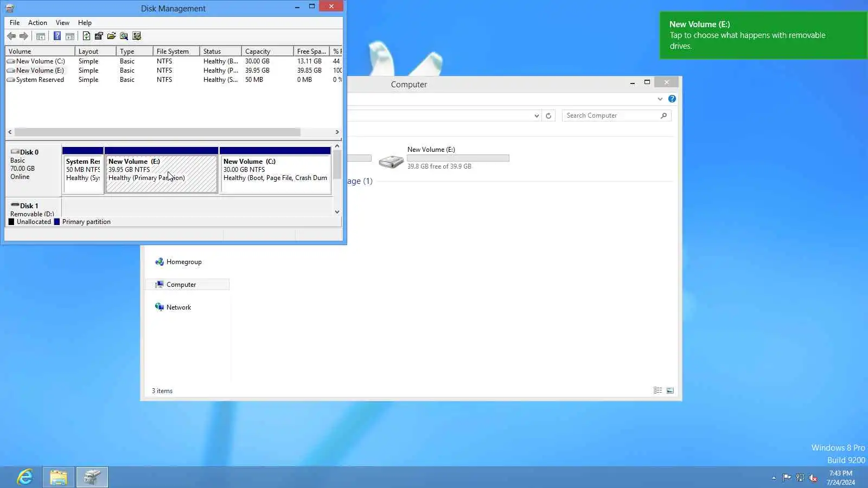Toggle the Show/Hide Action Pane toolbar icon
868x488 pixels.
[x=70, y=36]
